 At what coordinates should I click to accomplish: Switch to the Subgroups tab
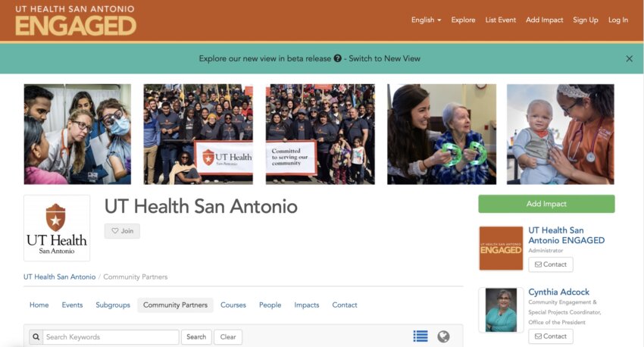tap(113, 305)
